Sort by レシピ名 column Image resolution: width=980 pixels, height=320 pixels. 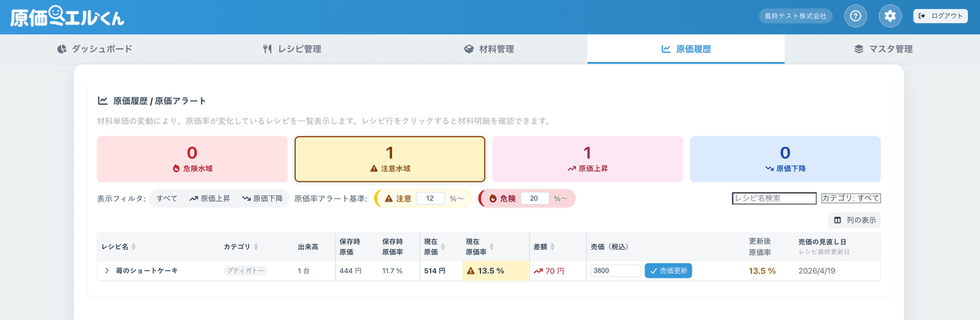pyautogui.click(x=119, y=247)
